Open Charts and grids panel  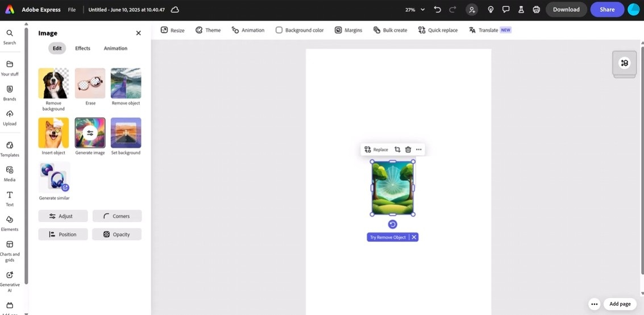click(x=10, y=251)
